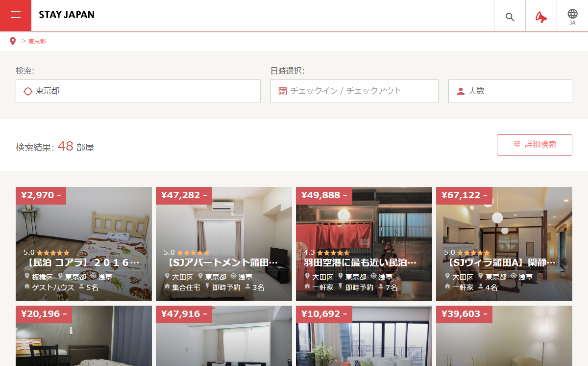Click the STAY JAPAN logo

(67, 15)
